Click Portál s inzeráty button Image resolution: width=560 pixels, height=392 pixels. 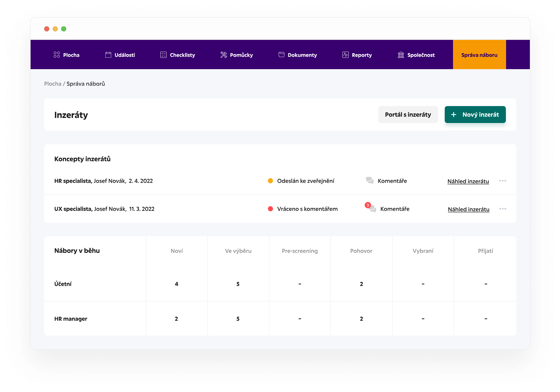click(x=408, y=115)
